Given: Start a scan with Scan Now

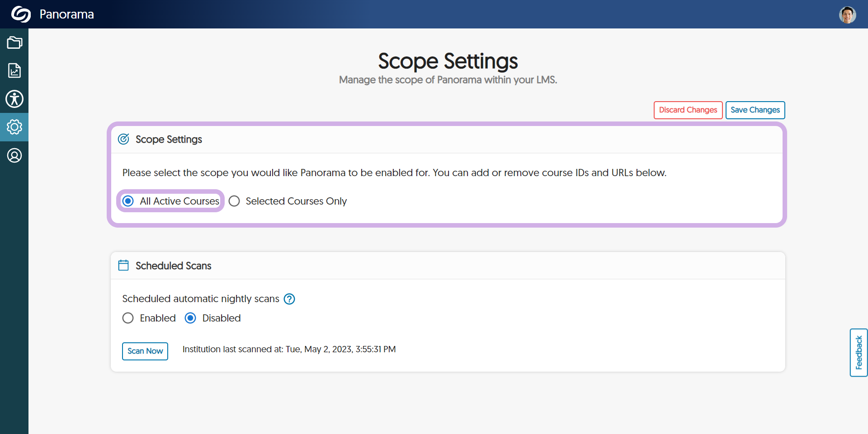Looking at the screenshot, I should click(145, 351).
